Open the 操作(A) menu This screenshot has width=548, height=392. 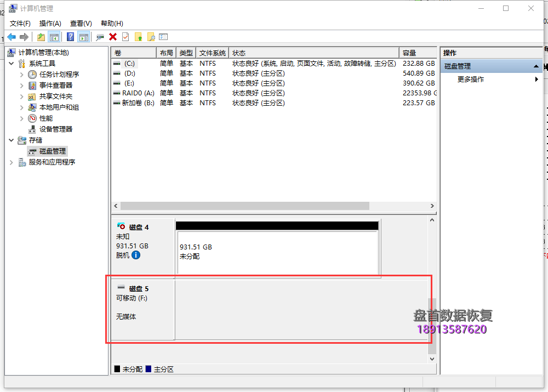pos(50,23)
